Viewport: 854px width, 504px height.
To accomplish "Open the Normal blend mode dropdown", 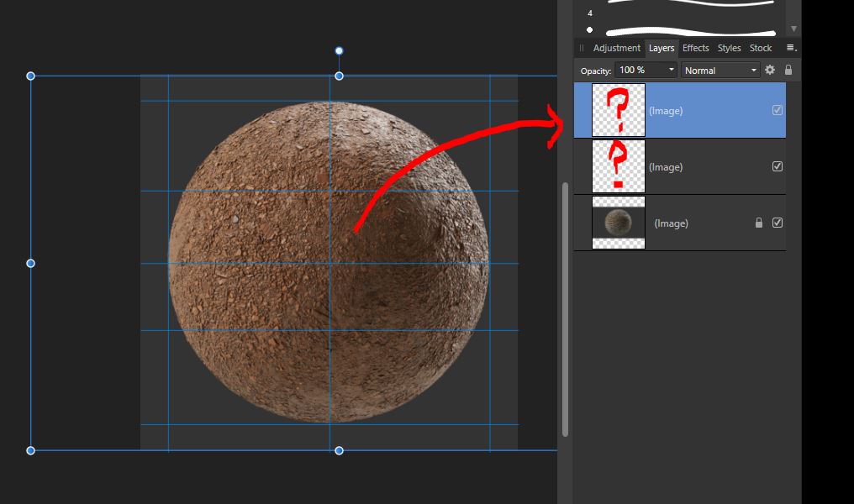I will pyautogui.click(x=754, y=71).
